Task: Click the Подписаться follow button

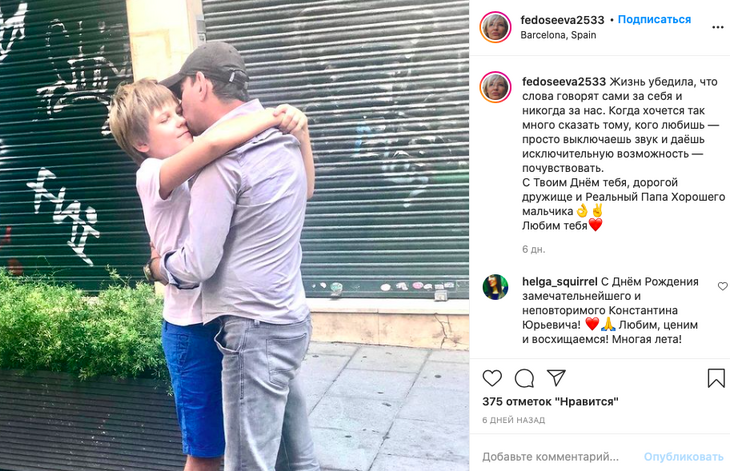Action: coord(654,20)
